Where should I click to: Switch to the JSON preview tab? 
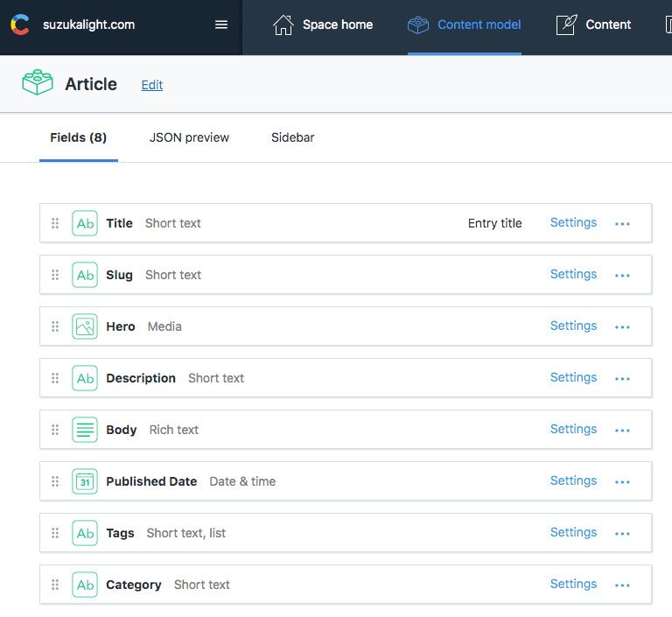(189, 137)
